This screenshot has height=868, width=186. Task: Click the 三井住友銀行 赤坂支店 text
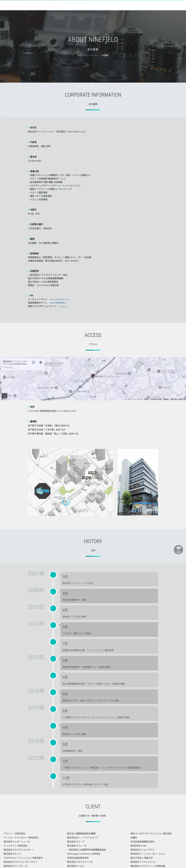(40, 228)
